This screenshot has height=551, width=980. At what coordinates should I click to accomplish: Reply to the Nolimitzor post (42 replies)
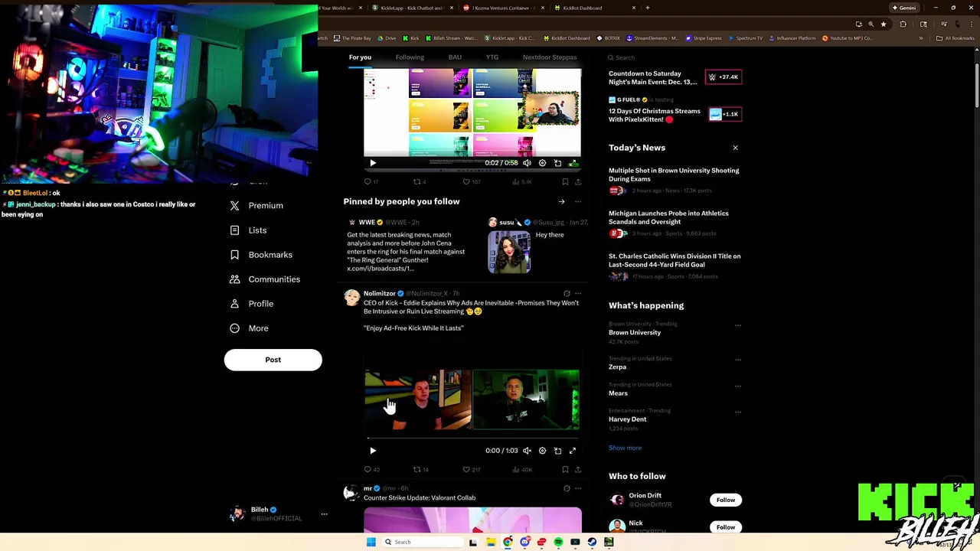coord(371,470)
